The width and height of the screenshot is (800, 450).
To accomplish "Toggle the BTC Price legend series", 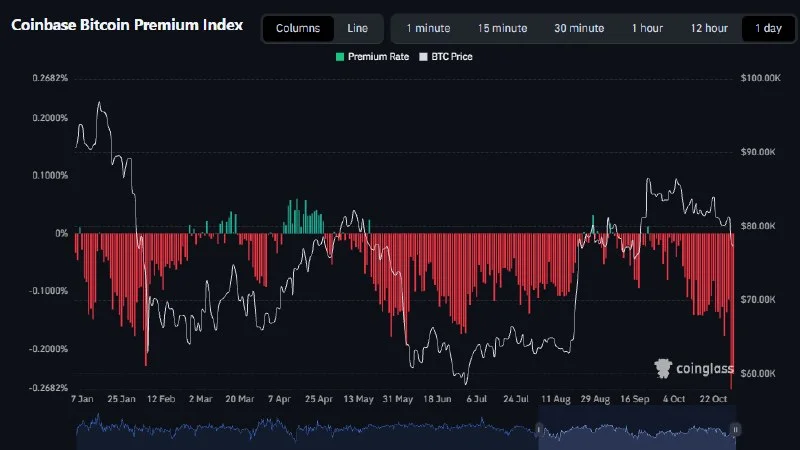I will coord(446,57).
